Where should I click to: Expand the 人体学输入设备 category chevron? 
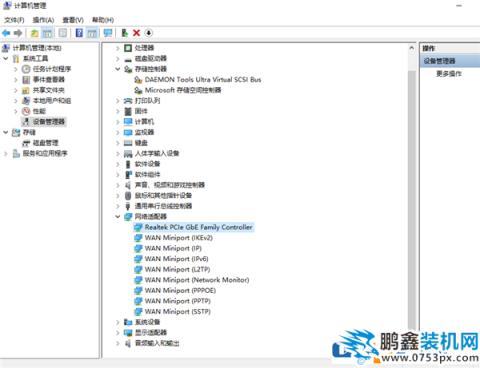118,154
